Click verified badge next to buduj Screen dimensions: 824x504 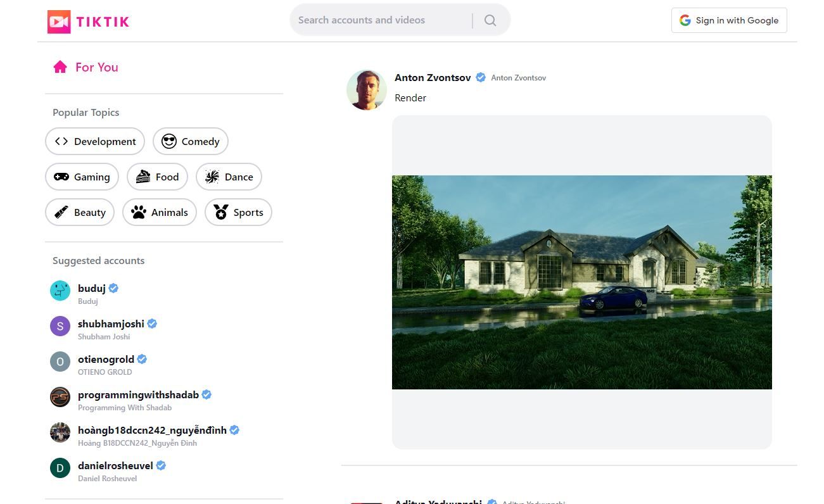(113, 288)
